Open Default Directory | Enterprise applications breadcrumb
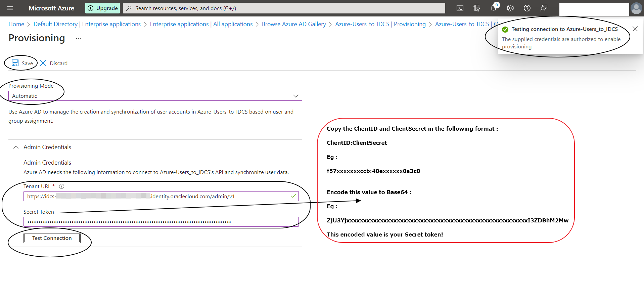 point(87,24)
